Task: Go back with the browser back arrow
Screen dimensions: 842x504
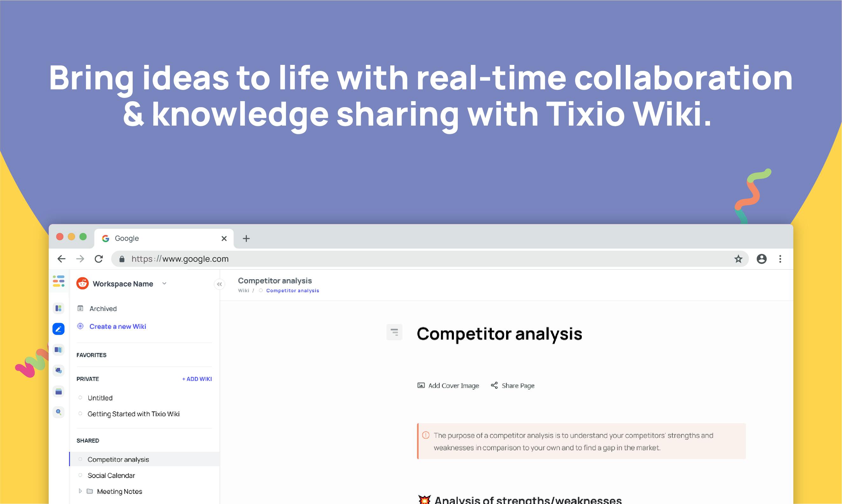Action: point(61,259)
